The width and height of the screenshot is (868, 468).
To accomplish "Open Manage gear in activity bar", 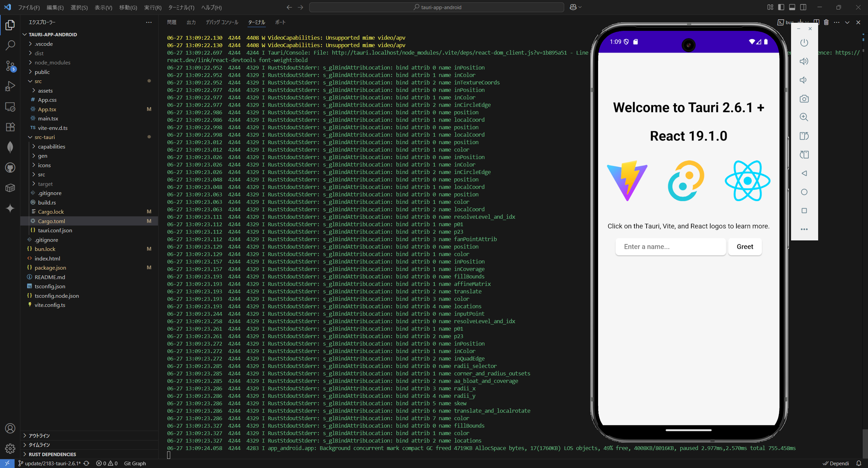I will pyautogui.click(x=10, y=449).
